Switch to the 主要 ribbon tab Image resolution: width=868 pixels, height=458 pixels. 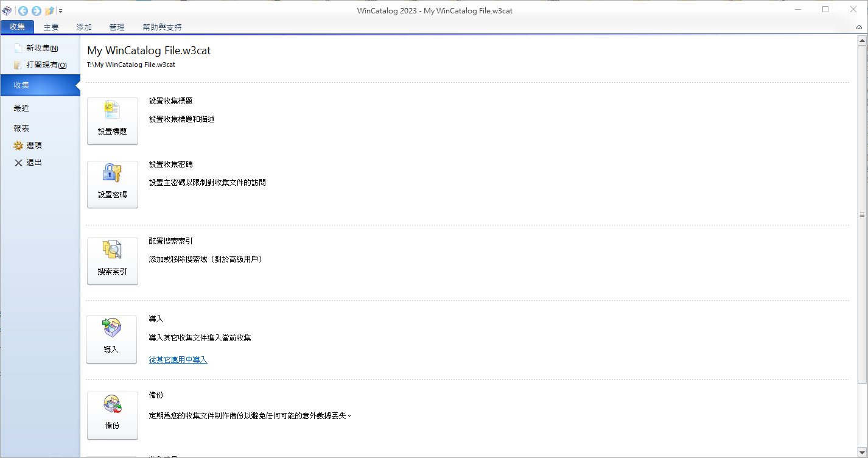[x=51, y=27]
